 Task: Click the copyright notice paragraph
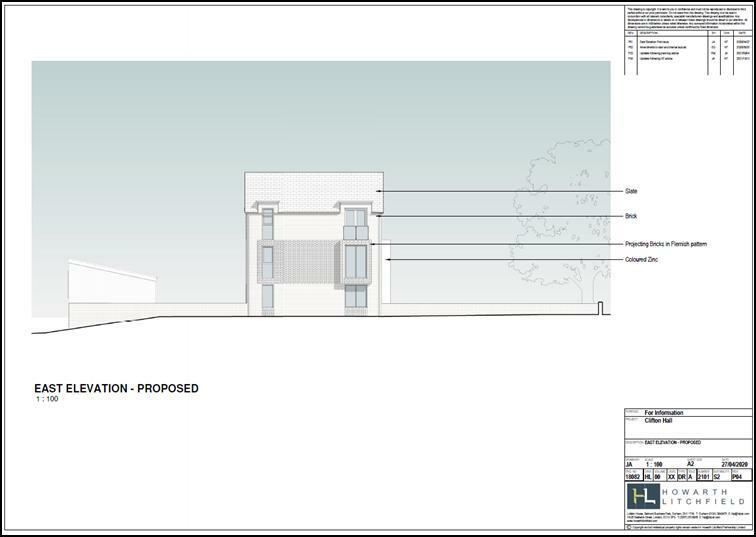688,17
